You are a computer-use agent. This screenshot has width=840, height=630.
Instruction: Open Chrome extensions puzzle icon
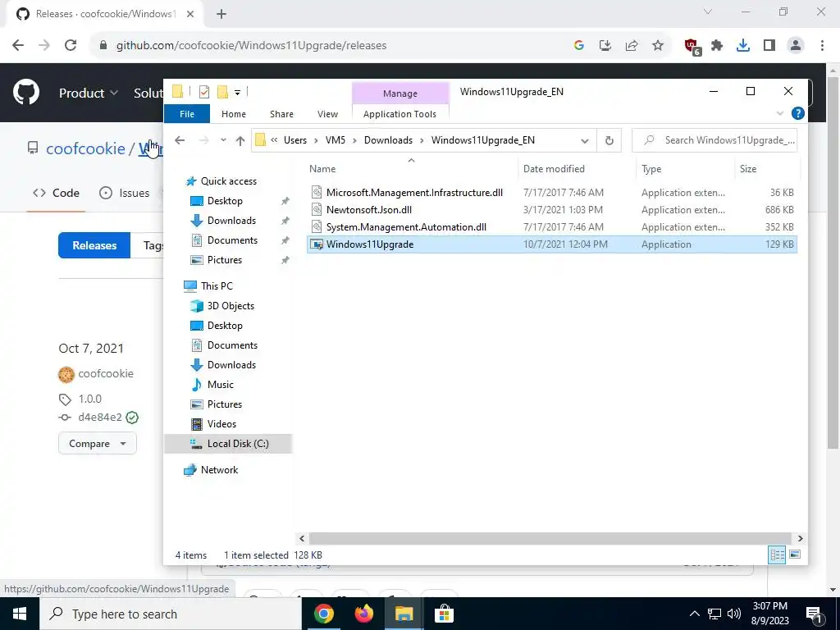pyautogui.click(x=717, y=46)
